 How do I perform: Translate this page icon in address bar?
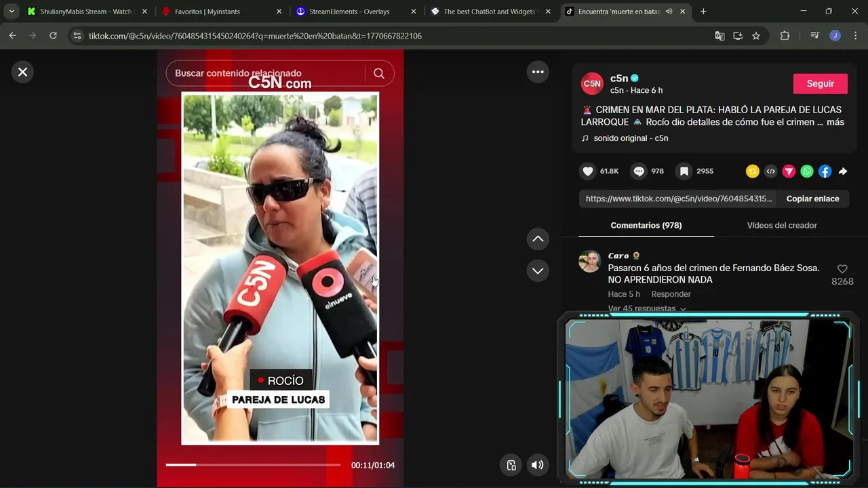point(719,36)
